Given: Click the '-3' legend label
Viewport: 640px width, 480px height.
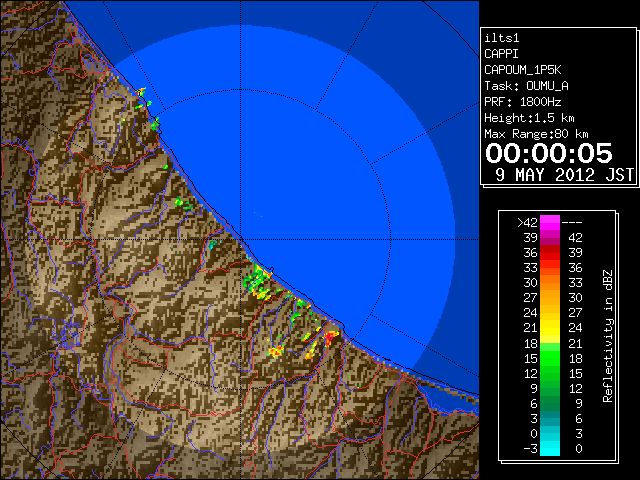Looking at the screenshot, I should (x=531, y=449).
